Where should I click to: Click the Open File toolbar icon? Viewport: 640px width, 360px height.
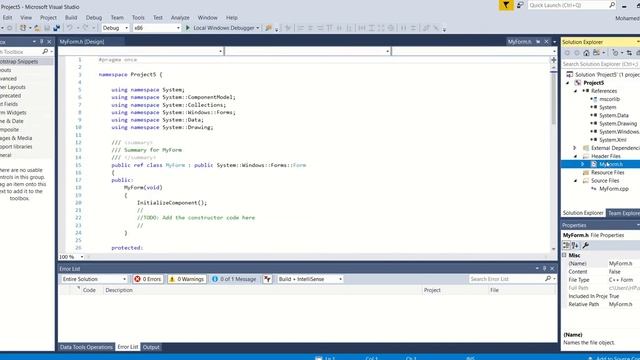pyautogui.click(x=37, y=28)
